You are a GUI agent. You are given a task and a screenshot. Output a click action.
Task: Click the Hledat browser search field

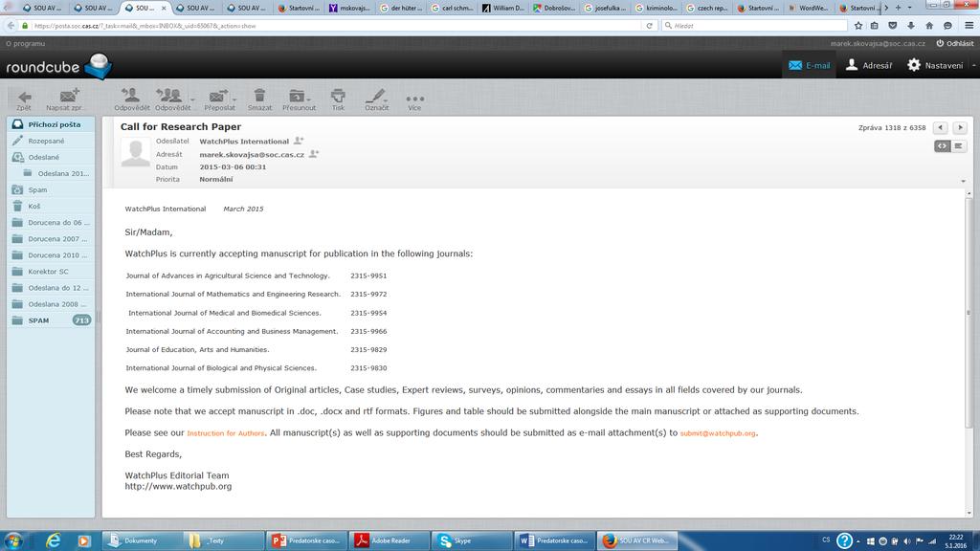(754, 26)
